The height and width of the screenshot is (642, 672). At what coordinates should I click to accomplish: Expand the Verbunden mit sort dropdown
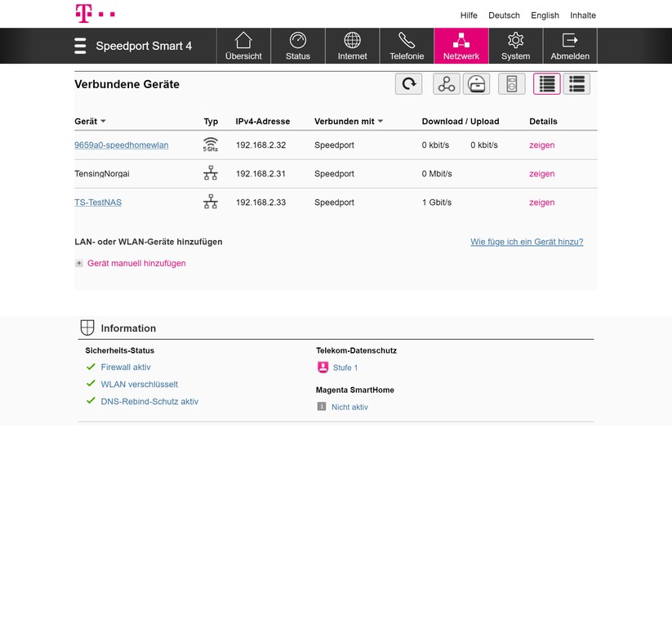pos(381,121)
